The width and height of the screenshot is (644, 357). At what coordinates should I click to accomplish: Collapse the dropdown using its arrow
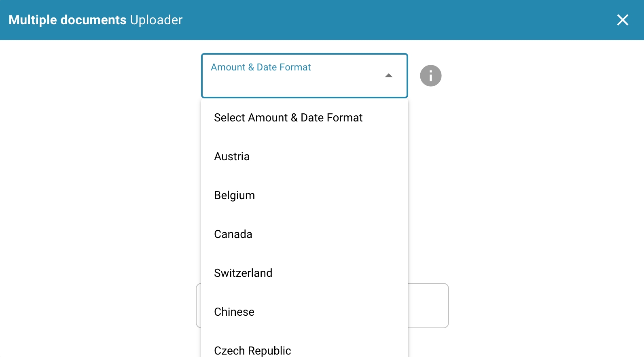pyautogui.click(x=389, y=76)
